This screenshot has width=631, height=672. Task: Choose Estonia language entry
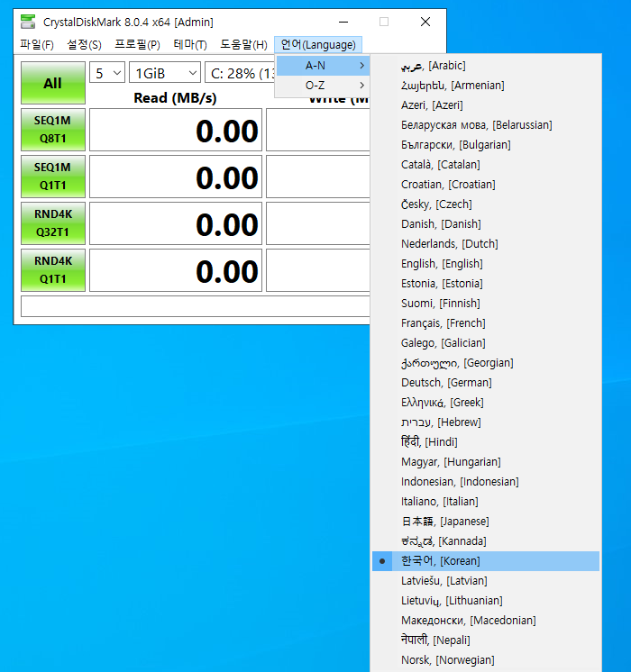[486, 283]
